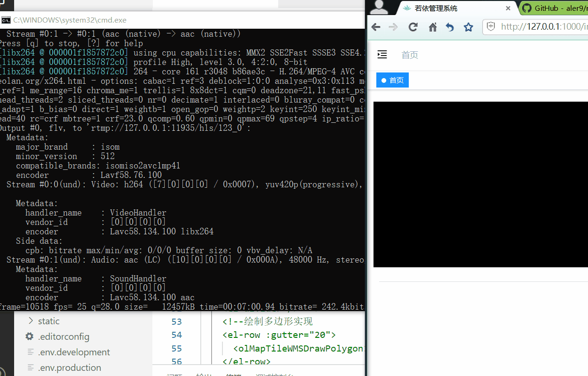
Task: Click the browser address bar URL
Action: pos(544,27)
